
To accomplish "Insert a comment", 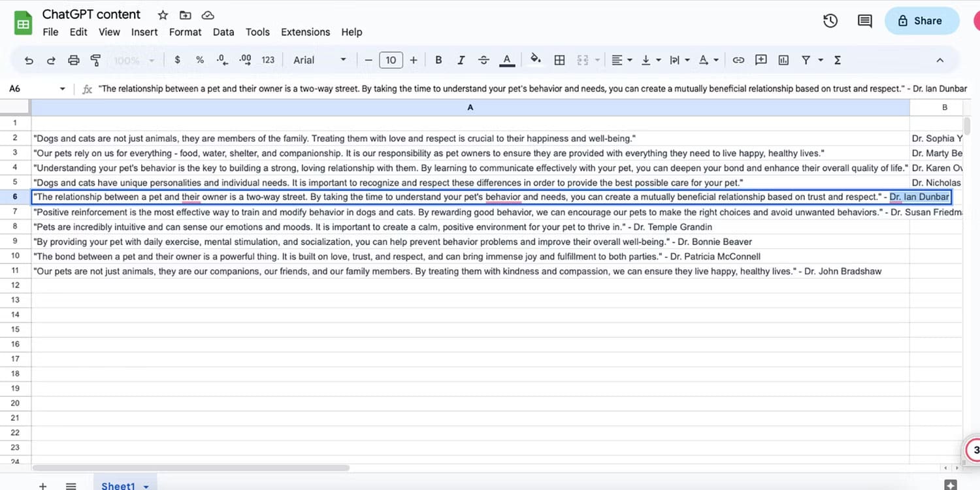I will coord(760,59).
